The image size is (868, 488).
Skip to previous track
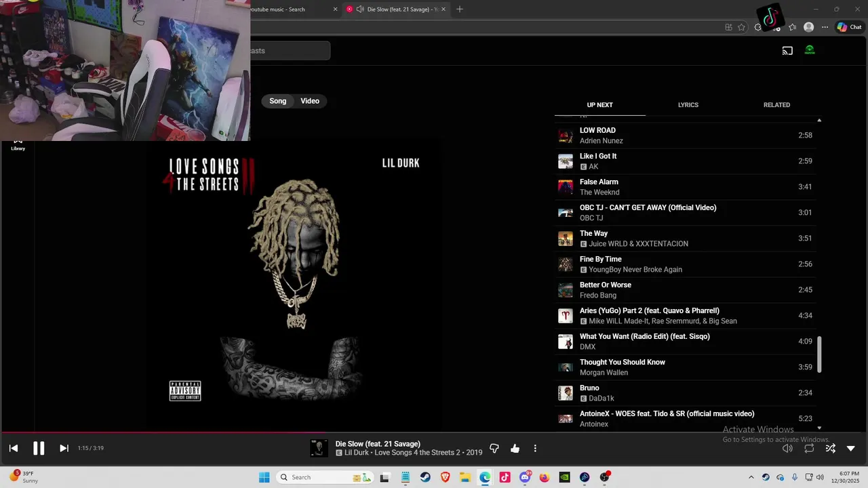14,448
